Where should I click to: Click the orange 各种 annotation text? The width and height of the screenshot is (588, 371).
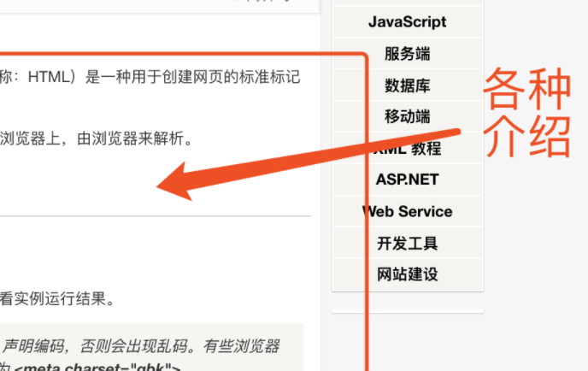point(526,90)
